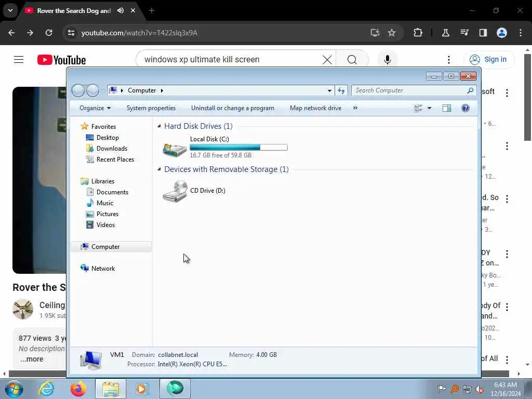Open Chrome three-dot menu
The image size is (532, 399).
click(x=521, y=33)
